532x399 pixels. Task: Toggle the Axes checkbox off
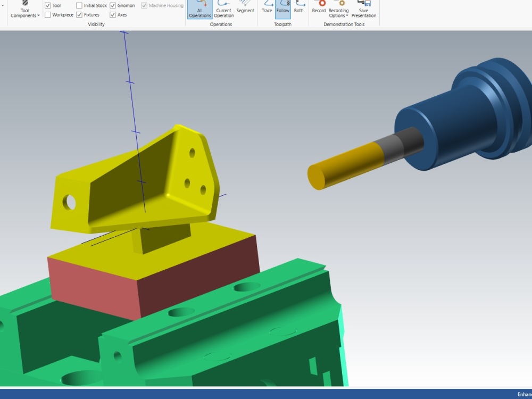click(112, 14)
